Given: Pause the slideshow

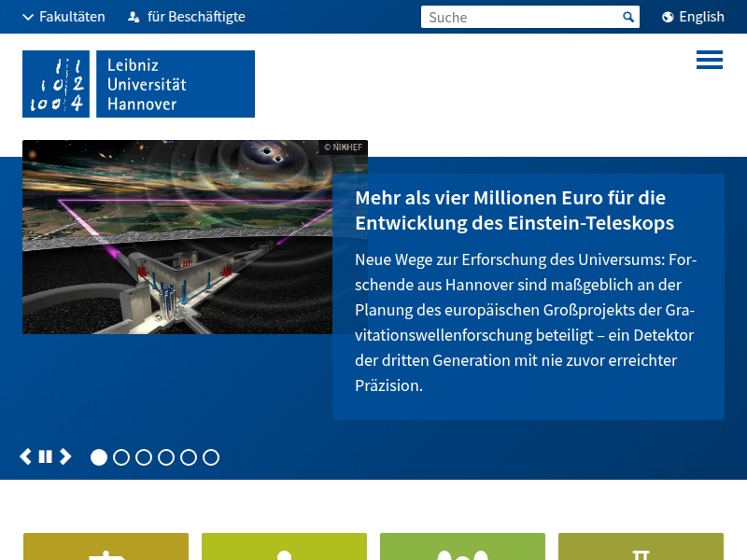Looking at the screenshot, I should pos(45,456).
